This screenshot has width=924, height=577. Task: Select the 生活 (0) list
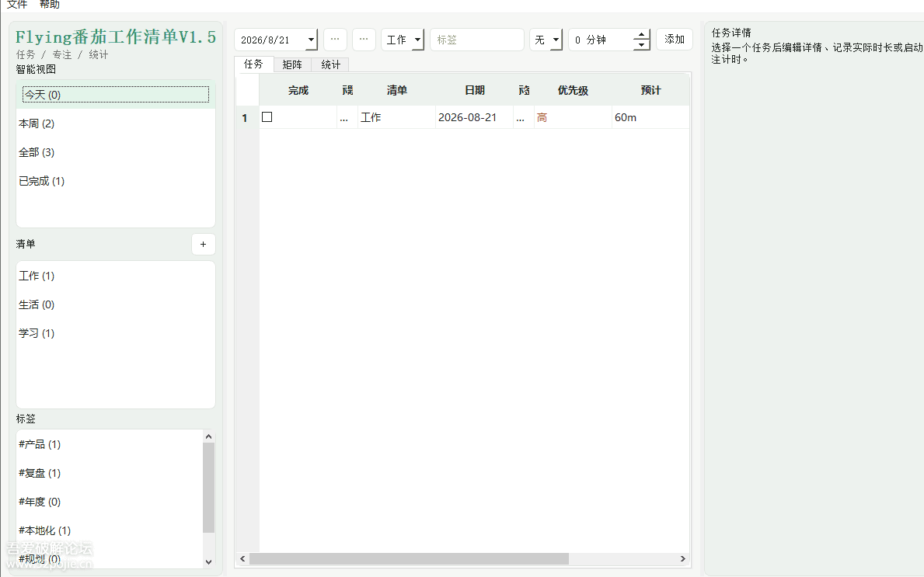coord(116,305)
